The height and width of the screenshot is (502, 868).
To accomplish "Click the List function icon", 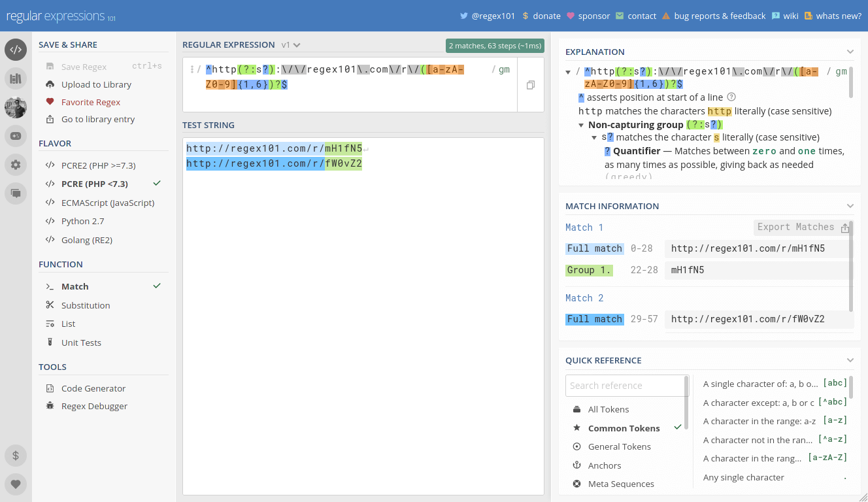I will click(50, 324).
